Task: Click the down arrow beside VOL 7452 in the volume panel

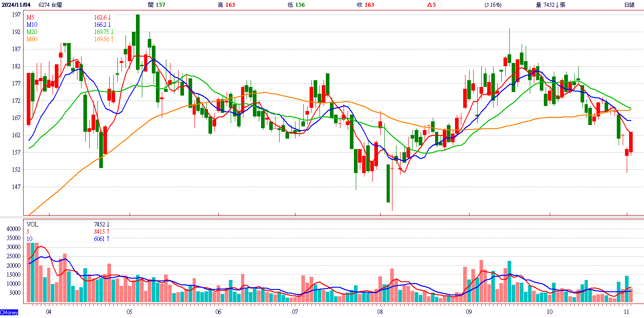Action: tap(108, 224)
